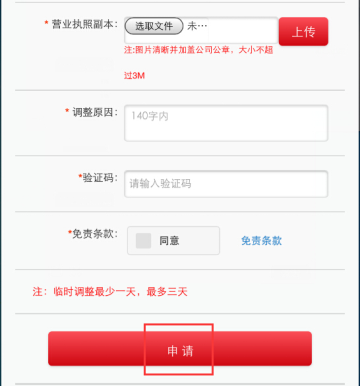The height and width of the screenshot is (386, 360).
Task: Click the 调整原因 field label
Action: tap(95, 112)
